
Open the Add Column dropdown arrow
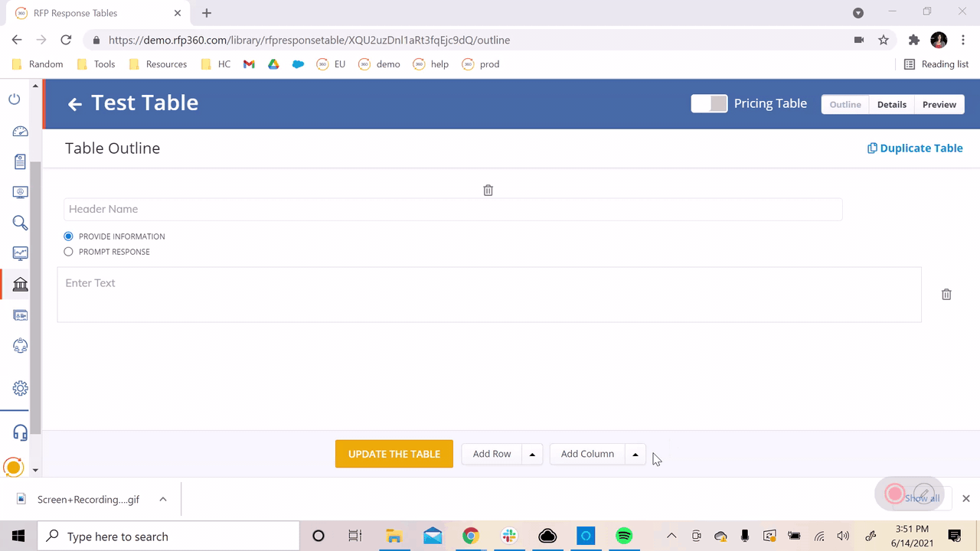tap(635, 454)
